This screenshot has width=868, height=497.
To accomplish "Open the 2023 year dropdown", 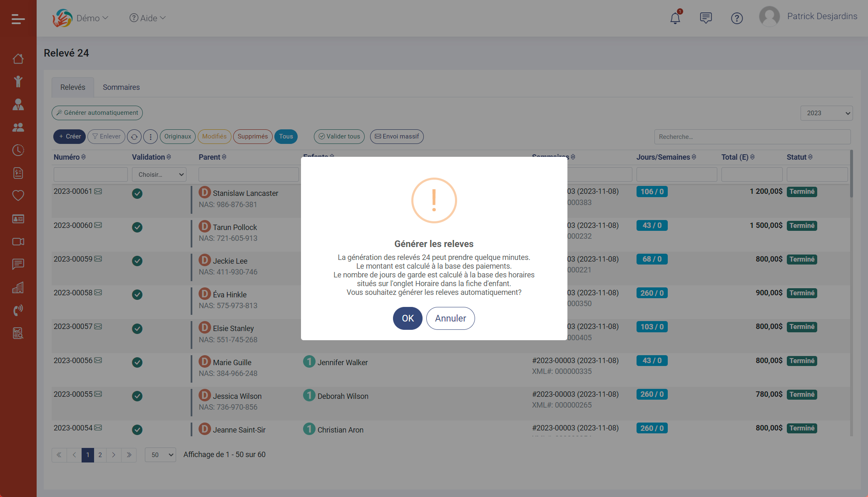I will click(826, 113).
